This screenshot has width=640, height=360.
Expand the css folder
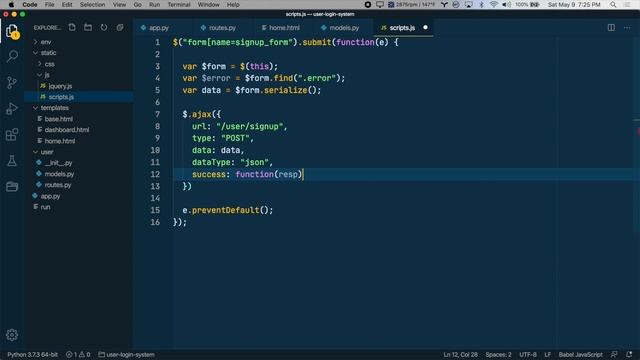(x=49, y=64)
